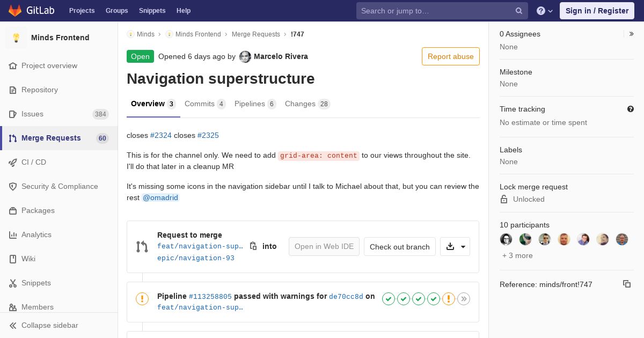
Task: Expand more pipeline stages via the double arrow
Action: coord(464,299)
